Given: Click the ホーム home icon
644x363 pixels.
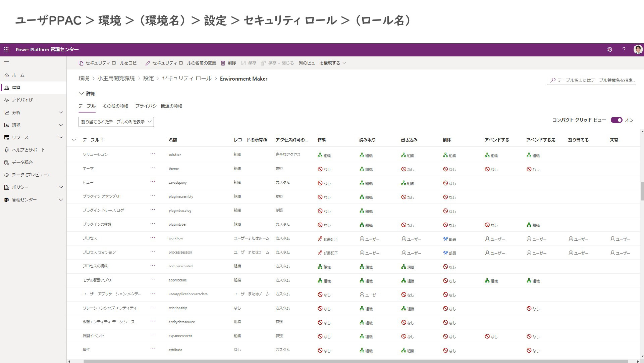Looking at the screenshot, I should tap(7, 75).
